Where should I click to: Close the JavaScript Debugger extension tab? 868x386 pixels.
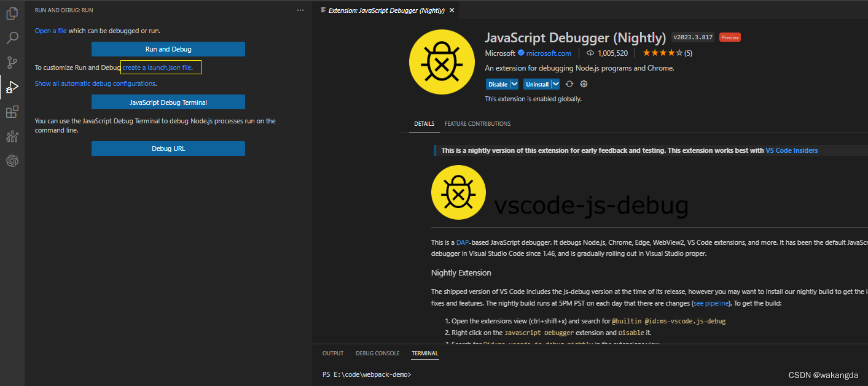point(452,10)
